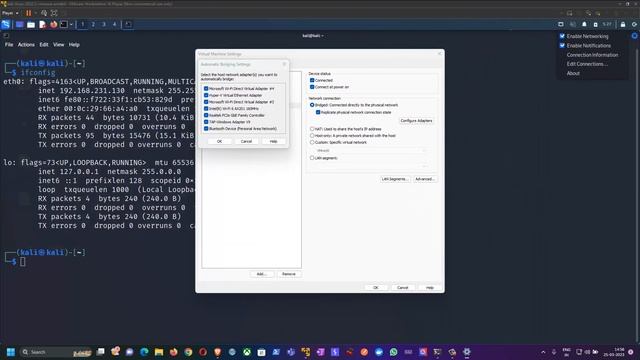Click the Kali panel lock screen icon
This screenshot has width=640, height=360.
click(x=622, y=24)
